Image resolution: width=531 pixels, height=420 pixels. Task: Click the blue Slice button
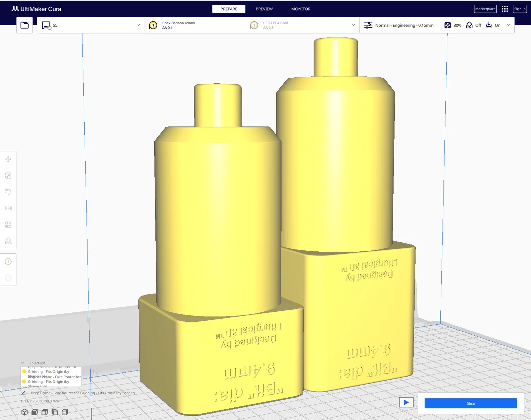pyautogui.click(x=471, y=403)
